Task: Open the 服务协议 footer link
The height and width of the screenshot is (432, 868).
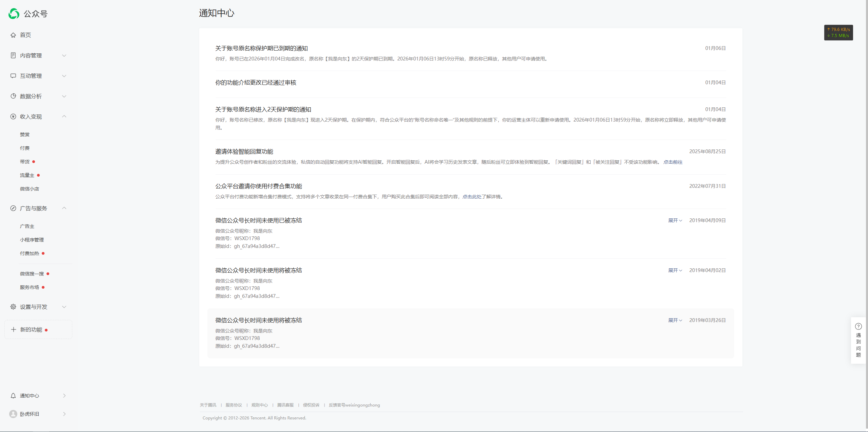Action: [234, 405]
